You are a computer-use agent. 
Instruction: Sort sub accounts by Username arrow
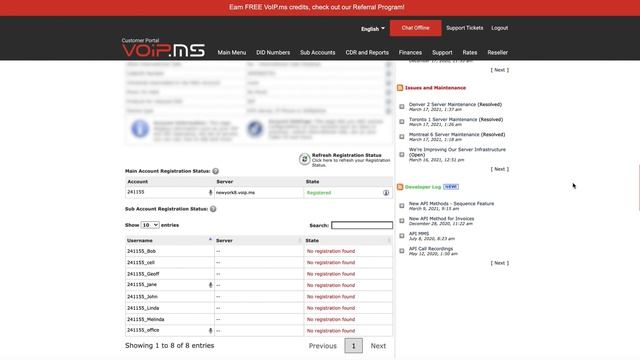click(210, 240)
